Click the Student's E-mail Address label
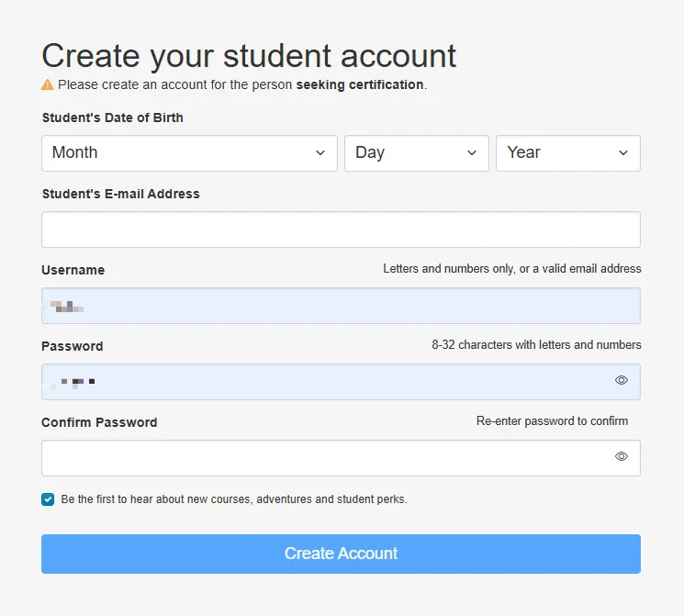Image resolution: width=684 pixels, height=616 pixels. (x=120, y=194)
